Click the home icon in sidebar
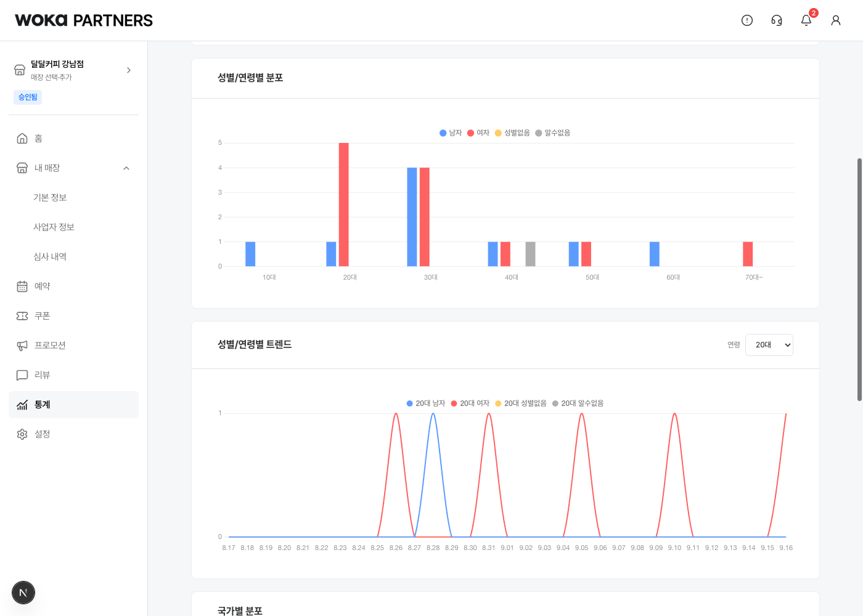 (22, 139)
